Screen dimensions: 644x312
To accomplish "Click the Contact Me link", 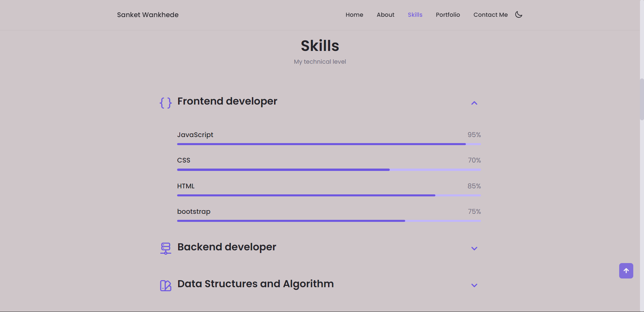I will 490,15.
